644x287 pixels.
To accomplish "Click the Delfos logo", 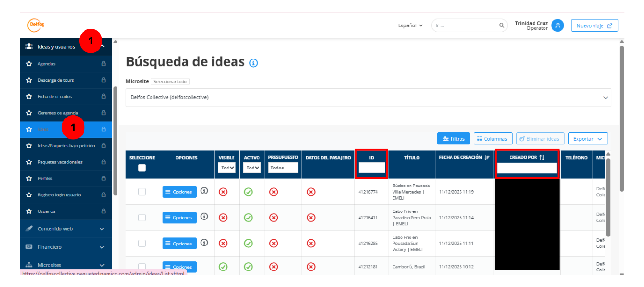I will tap(36, 25).
